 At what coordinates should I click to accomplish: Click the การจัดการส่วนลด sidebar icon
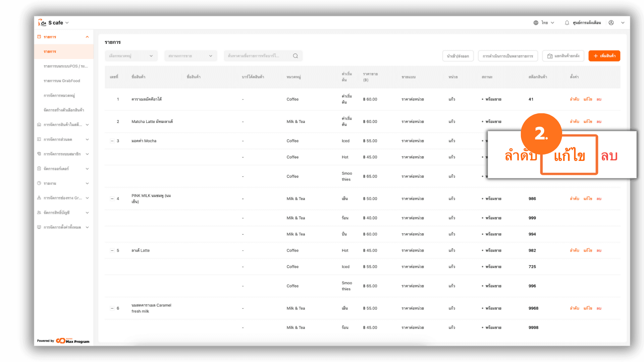coord(39,139)
